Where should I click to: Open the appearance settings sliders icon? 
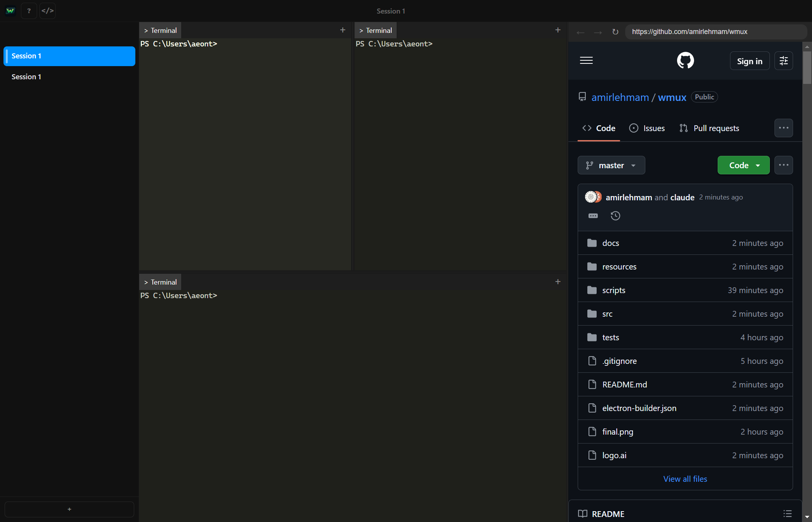pos(784,61)
